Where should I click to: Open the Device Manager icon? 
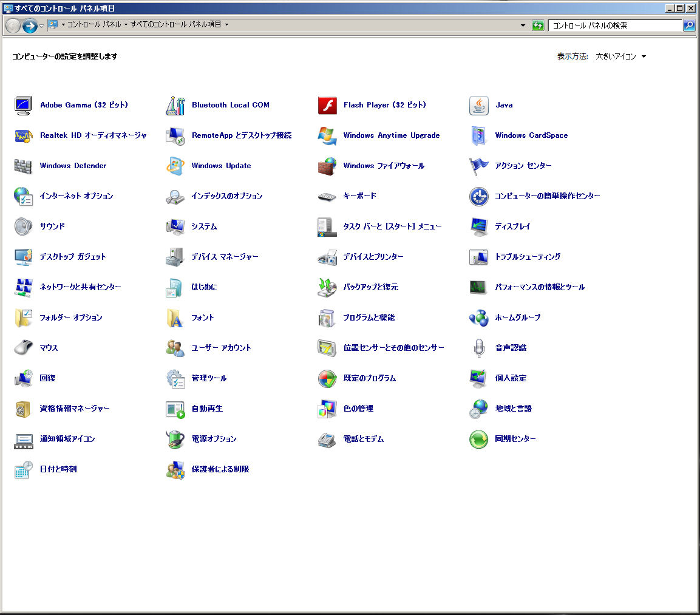pyautogui.click(x=175, y=257)
